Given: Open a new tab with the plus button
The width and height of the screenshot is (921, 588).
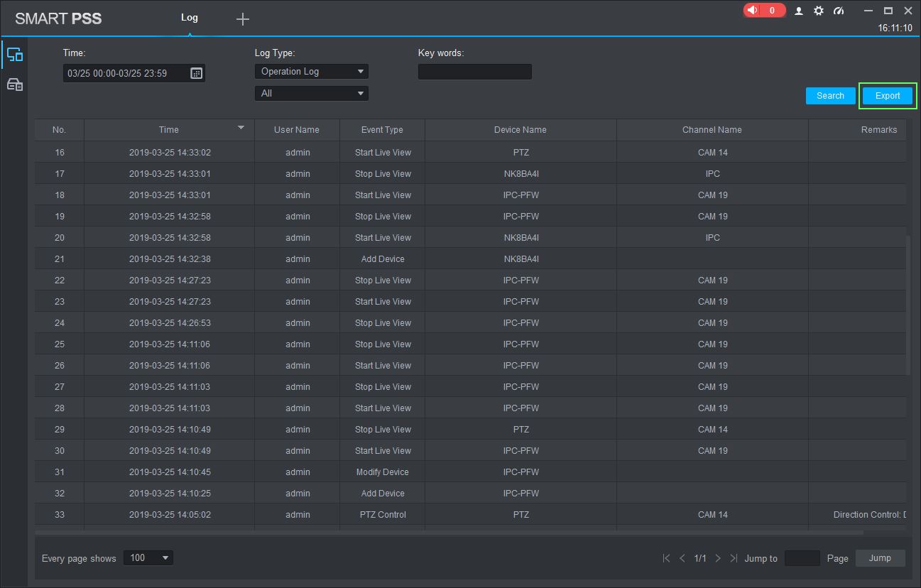Looking at the screenshot, I should pyautogui.click(x=242, y=18).
